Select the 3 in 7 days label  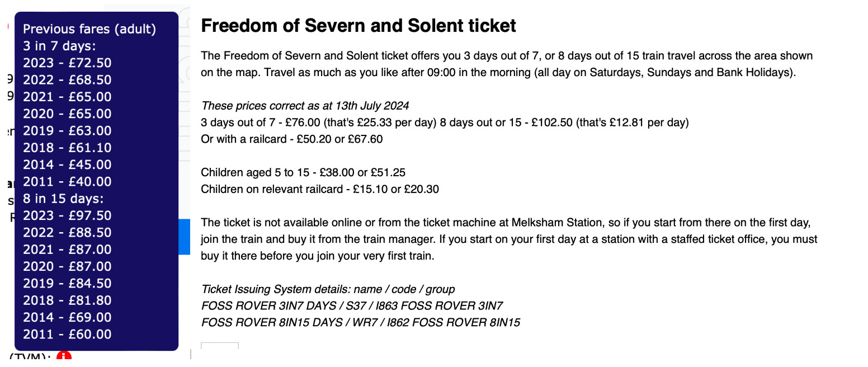59,46
